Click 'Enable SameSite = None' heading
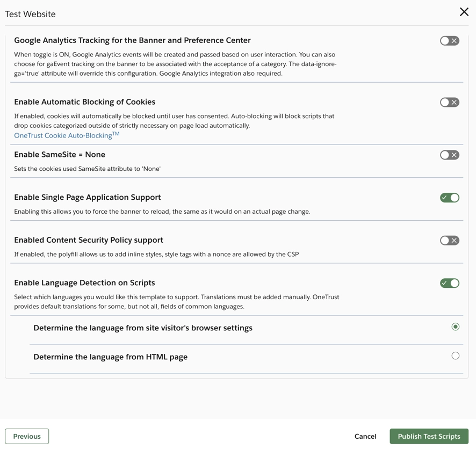Image resolution: width=476 pixels, height=449 pixels. pyautogui.click(x=60, y=155)
